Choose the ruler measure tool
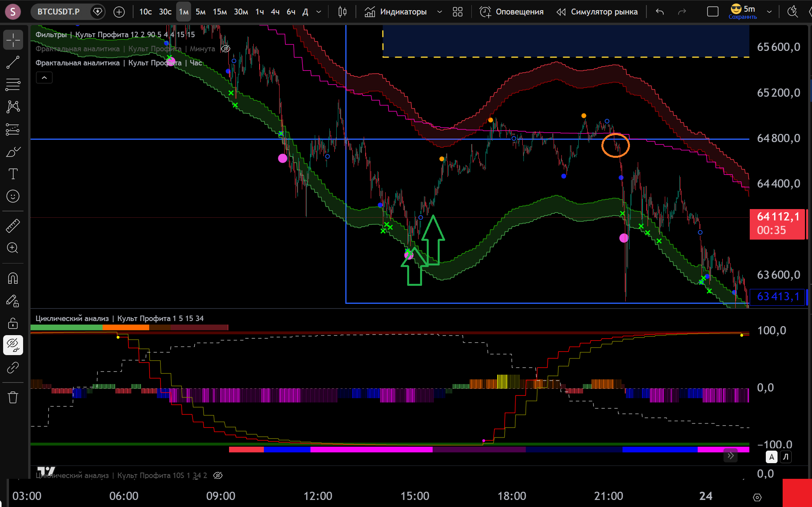The width and height of the screenshot is (812, 507). [13, 226]
